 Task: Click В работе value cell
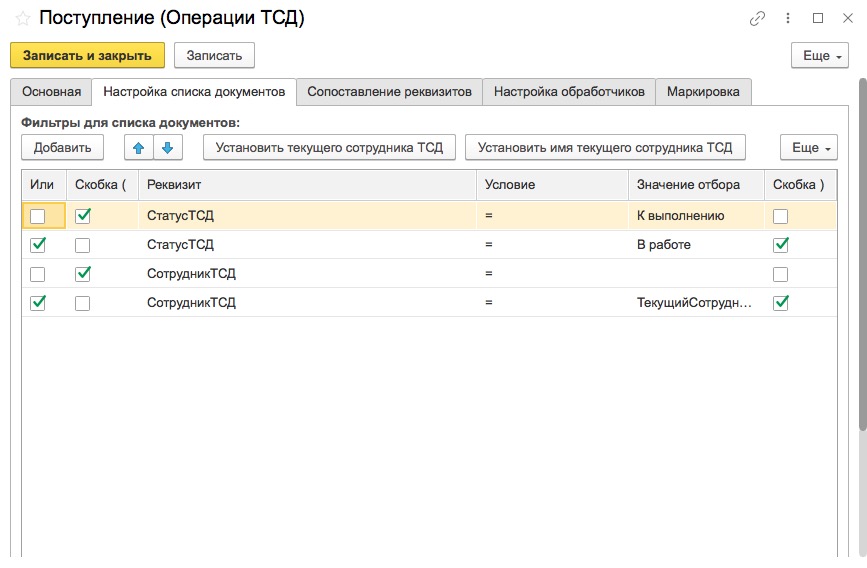696,244
